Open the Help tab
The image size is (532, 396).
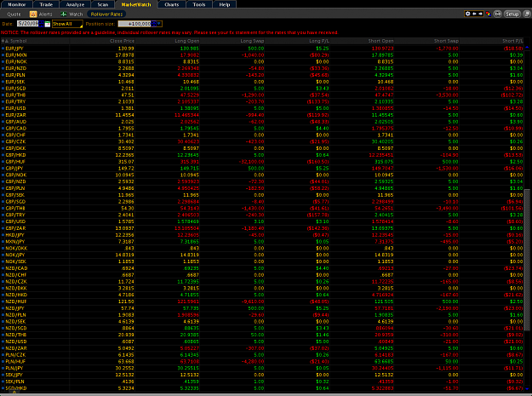tap(225, 4)
